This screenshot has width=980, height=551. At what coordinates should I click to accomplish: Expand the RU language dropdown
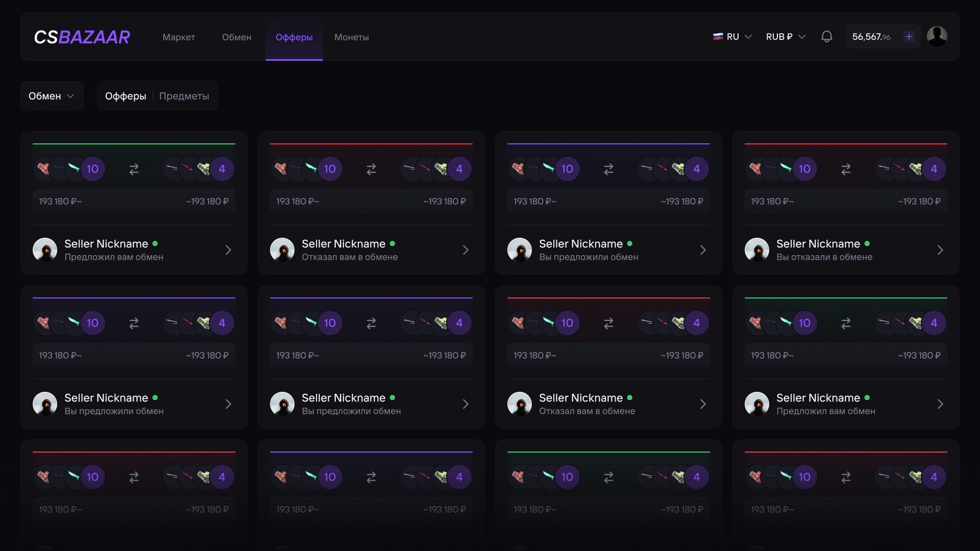pos(732,37)
